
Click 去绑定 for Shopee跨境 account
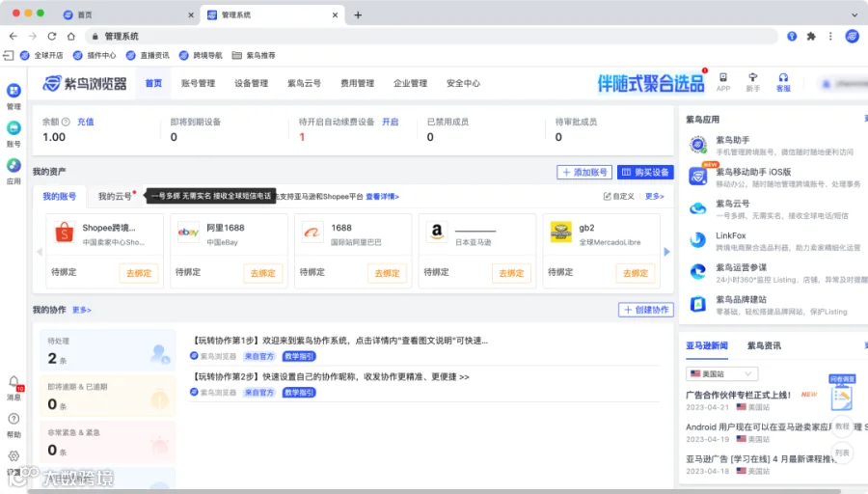(139, 273)
